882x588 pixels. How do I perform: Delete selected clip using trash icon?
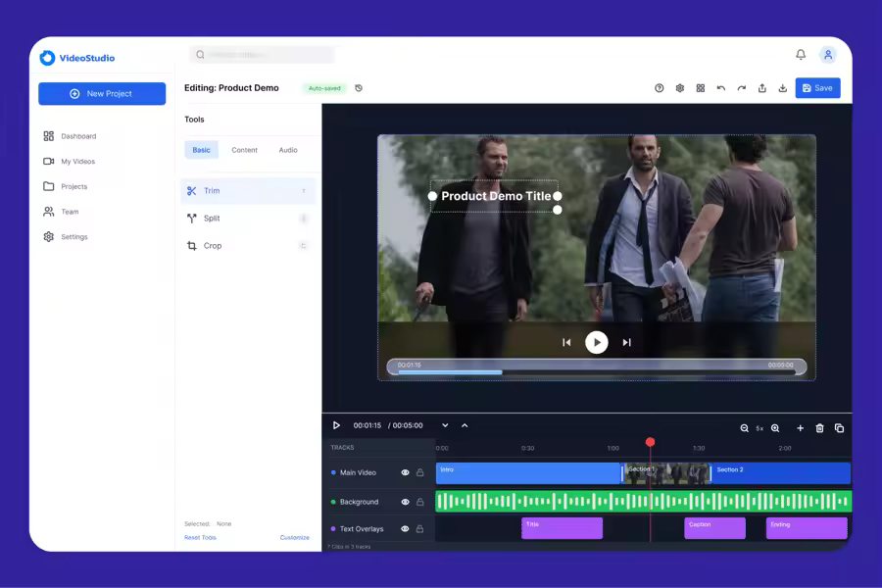point(820,428)
